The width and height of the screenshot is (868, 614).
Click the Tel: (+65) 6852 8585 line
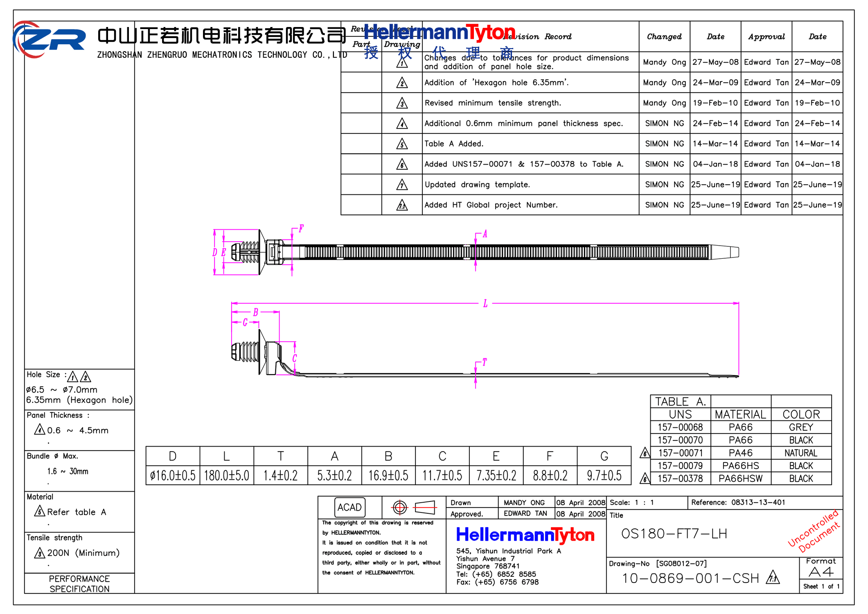pos(496,574)
